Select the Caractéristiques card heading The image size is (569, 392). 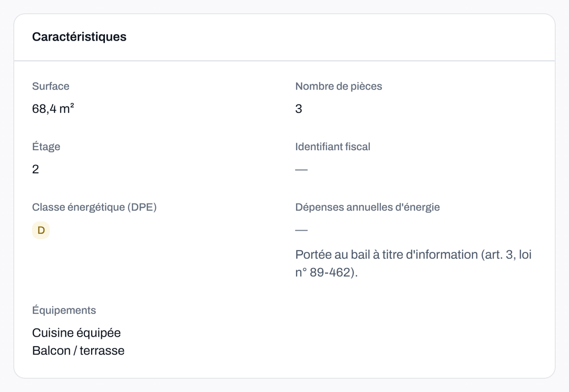coord(79,37)
